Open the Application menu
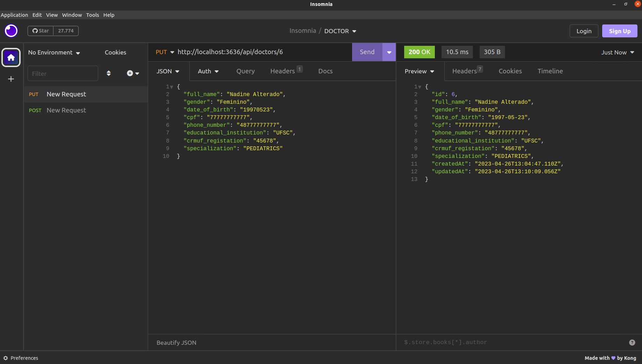Screen dimensions: 642x364 click(14, 15)
